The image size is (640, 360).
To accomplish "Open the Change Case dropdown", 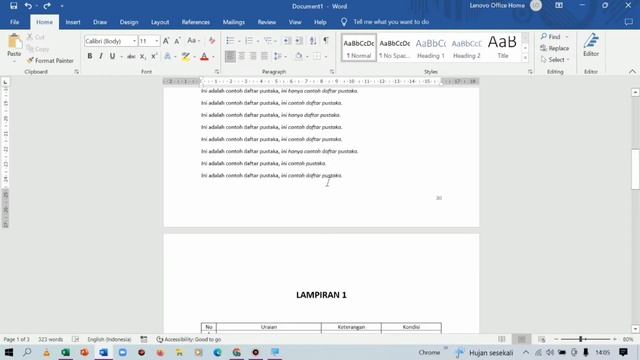I will (x=193, y=41).
